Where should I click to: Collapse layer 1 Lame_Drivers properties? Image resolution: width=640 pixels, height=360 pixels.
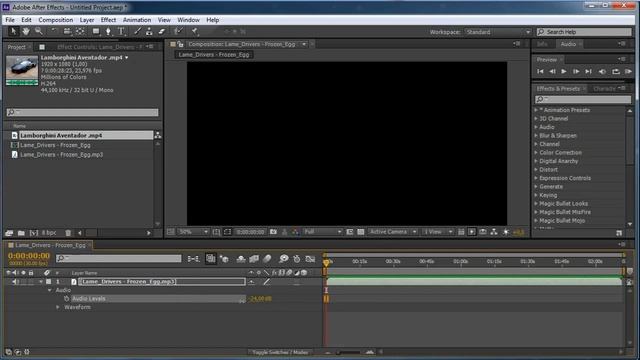pyautogui.click(x=41, y=282)
